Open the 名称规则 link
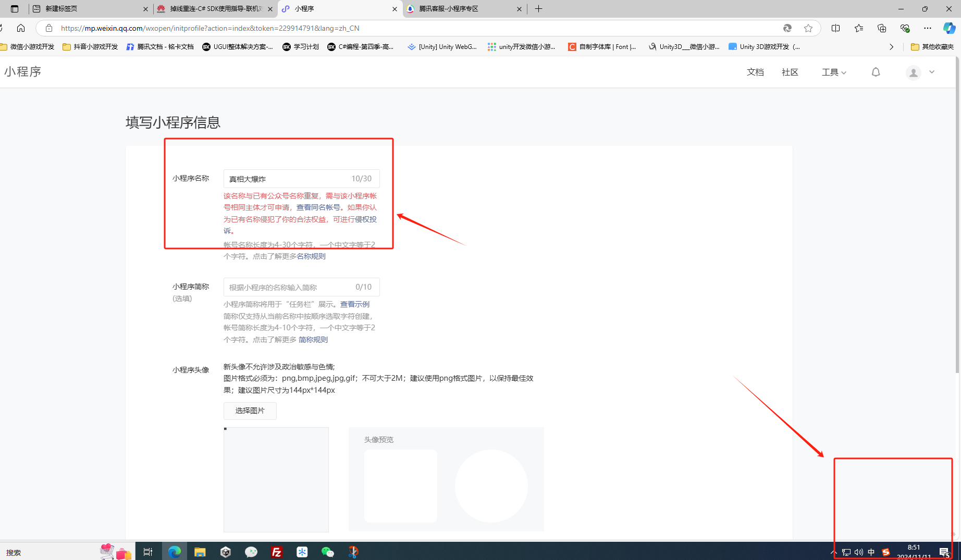Image resolution: width=961 pixels, height=560 pixels. pos(311,256)
